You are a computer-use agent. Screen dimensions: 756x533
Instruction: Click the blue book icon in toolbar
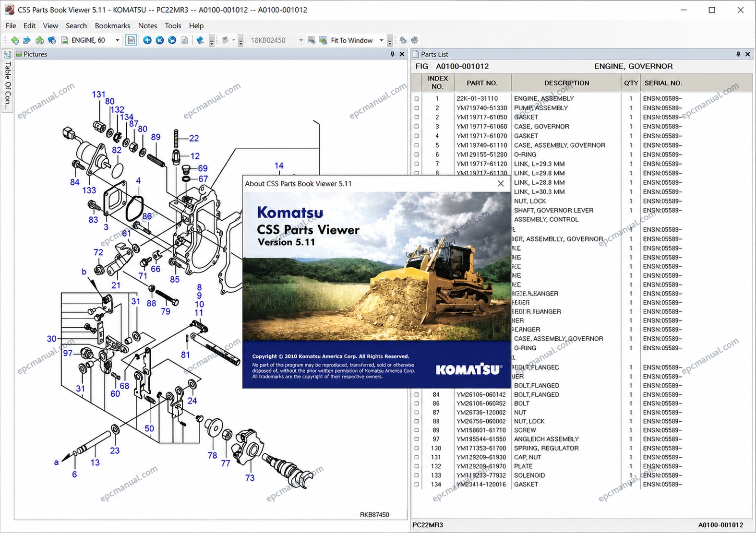tap(201, 40)
